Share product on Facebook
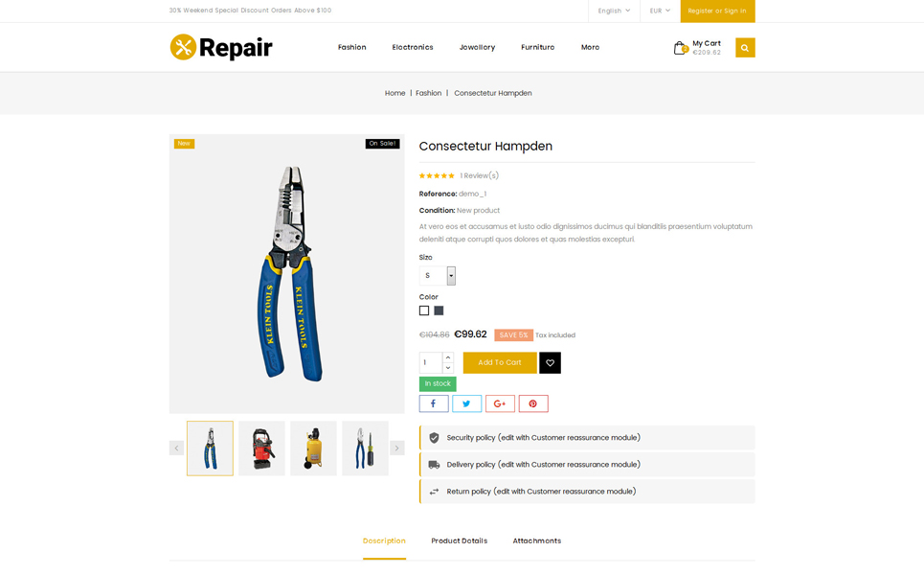Screen dimensions: 924x575 (x=434, y=403)
